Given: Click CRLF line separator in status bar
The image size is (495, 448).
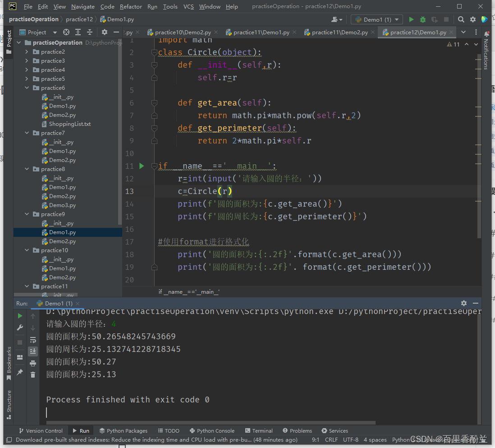Looking at the screenshot, I should click(x=331, y=440).
